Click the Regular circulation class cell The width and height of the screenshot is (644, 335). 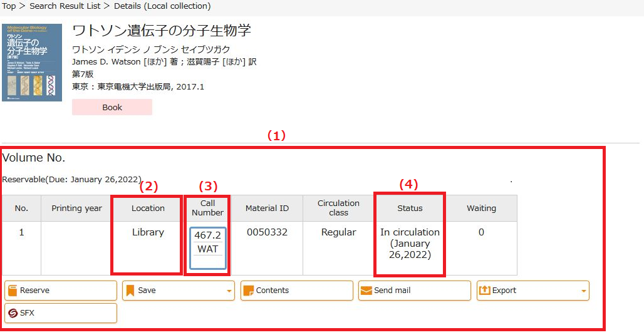click(x=338, y=248)
